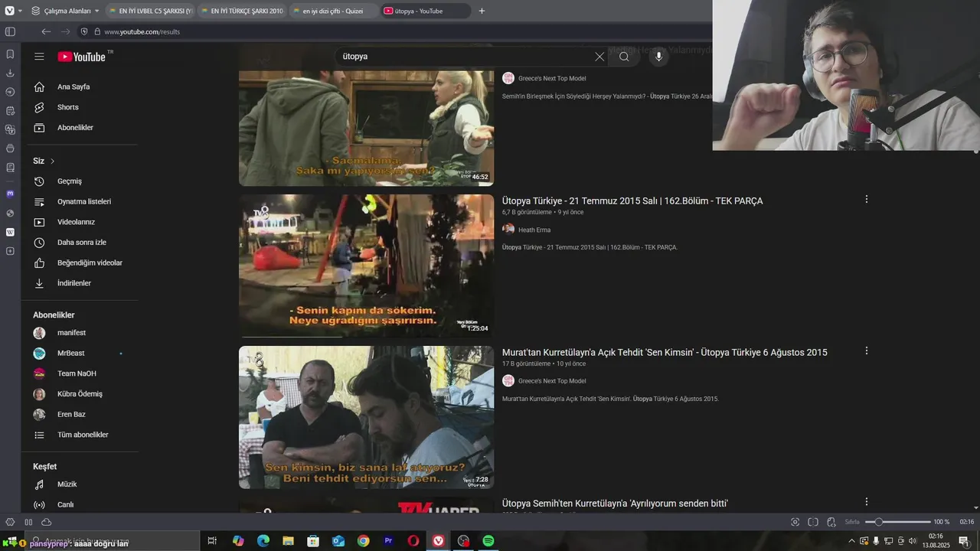The width and height of the screenshot is (980, 551).
Task: Open the Murat'tan Kurretülayn'a tehdit thumbnail
Action: coord(366,417)
